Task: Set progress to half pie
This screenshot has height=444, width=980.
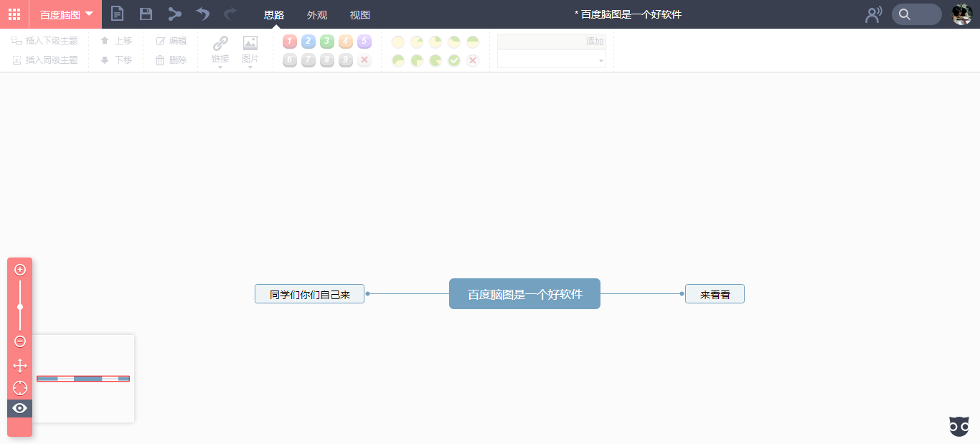Action: pyautogui.click(x=473, y=42)
